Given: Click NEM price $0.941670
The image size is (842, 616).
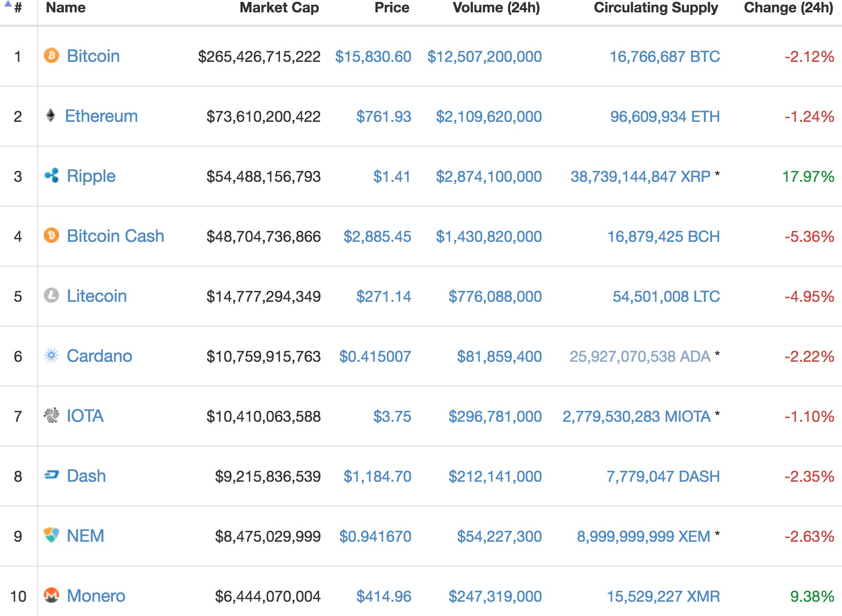Looking at the screenshot, I should (x=375, y=537).
